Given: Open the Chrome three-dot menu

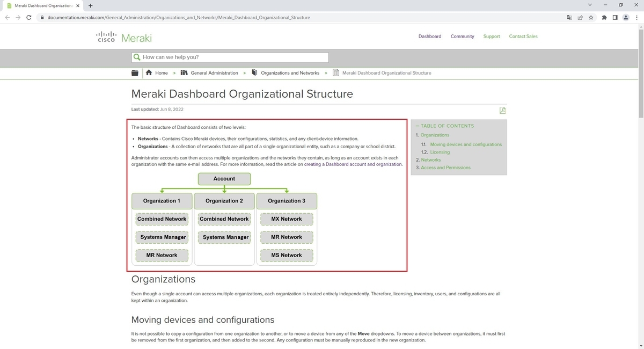Looking at the screenshot, I should 636,17.
